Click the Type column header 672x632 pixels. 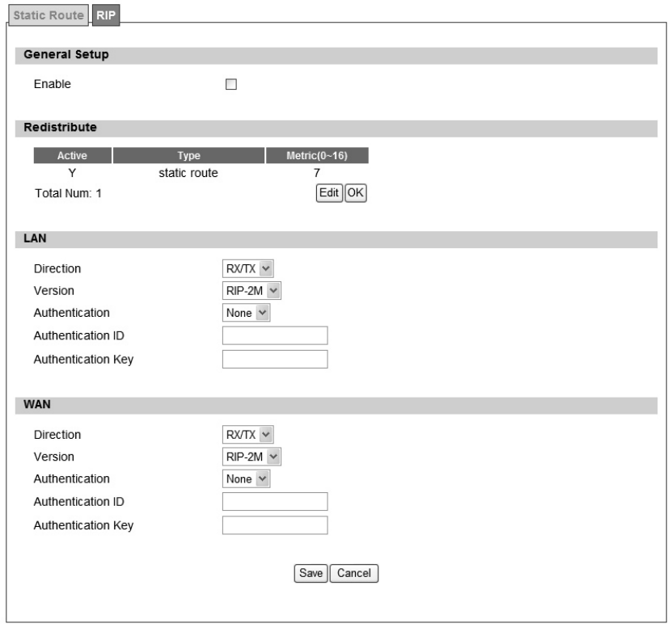coord(188,155)
